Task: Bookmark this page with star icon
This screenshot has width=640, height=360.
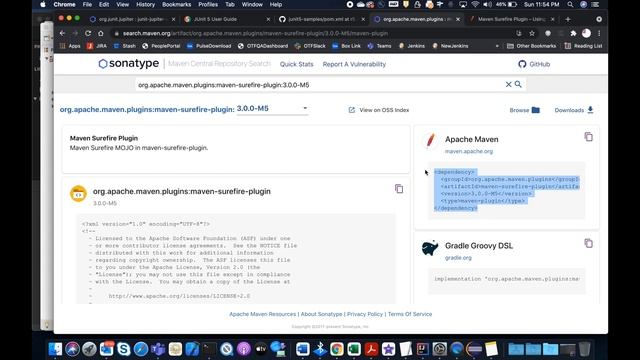Action: click(x=531, y=33)
